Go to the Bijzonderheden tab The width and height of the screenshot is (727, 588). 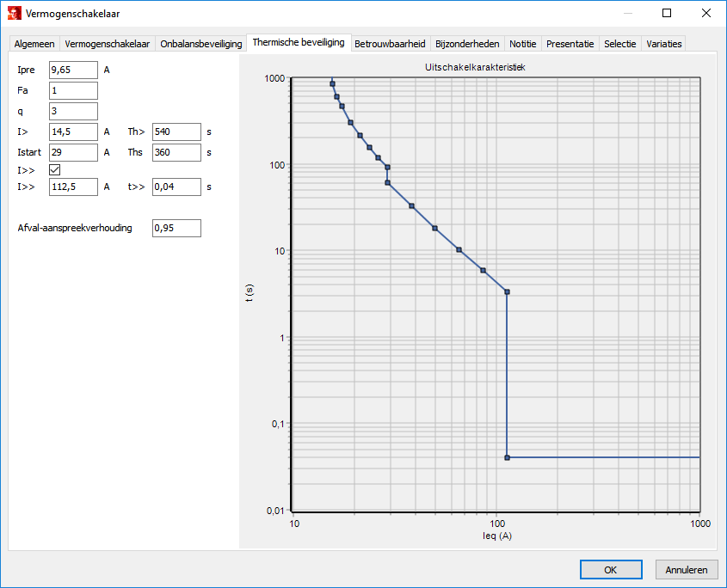[467, 44]
